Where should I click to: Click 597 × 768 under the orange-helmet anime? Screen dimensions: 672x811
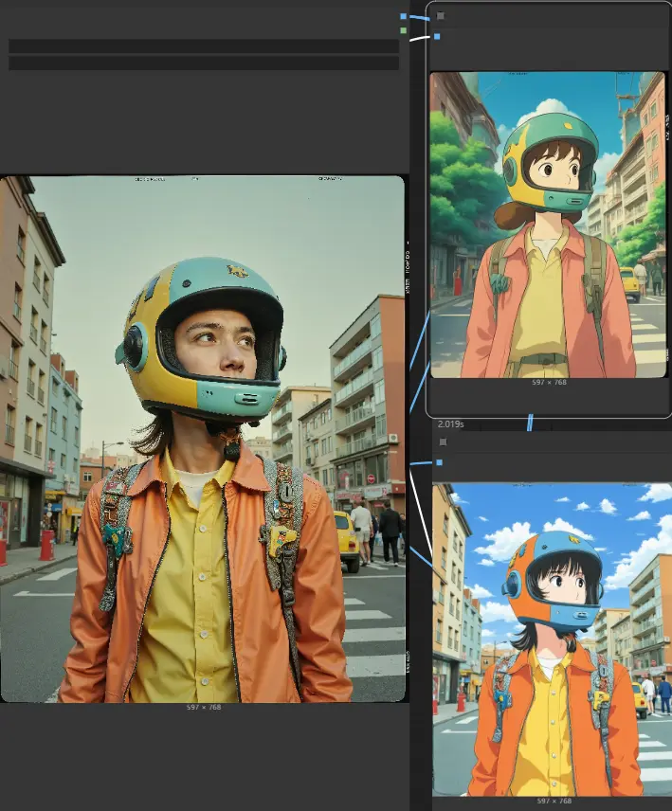554,802
